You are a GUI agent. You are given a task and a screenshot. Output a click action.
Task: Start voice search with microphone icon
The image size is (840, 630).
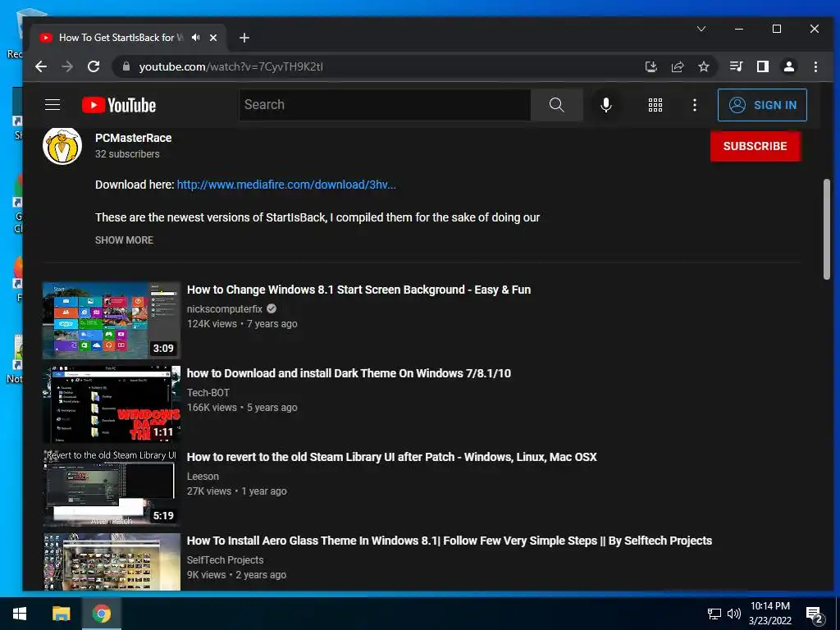606,105
